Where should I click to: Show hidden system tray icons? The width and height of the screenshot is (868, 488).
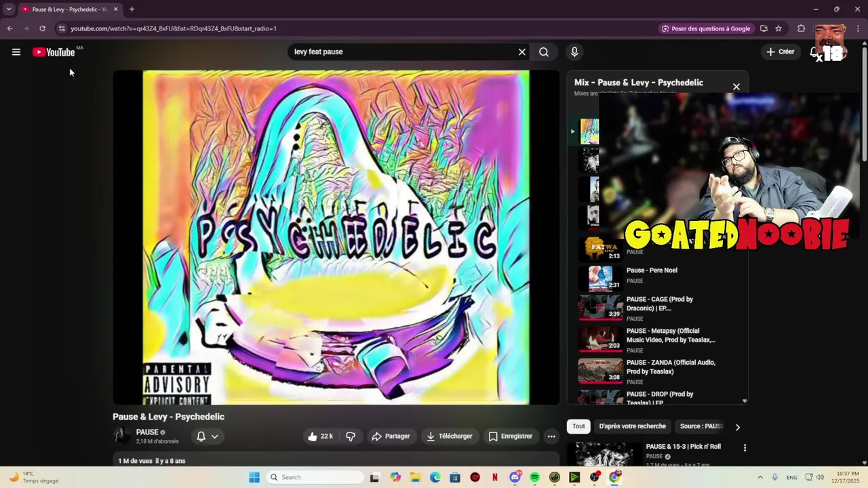click(x=760, y=477)
